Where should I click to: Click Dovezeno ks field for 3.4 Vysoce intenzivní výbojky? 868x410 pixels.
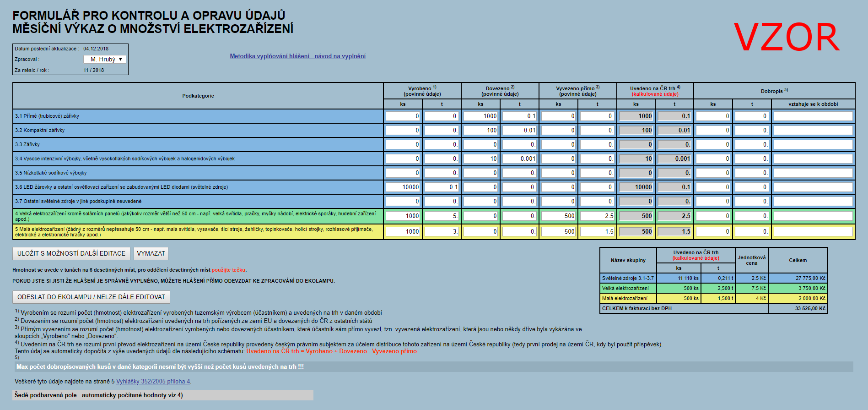click(480, 159)
